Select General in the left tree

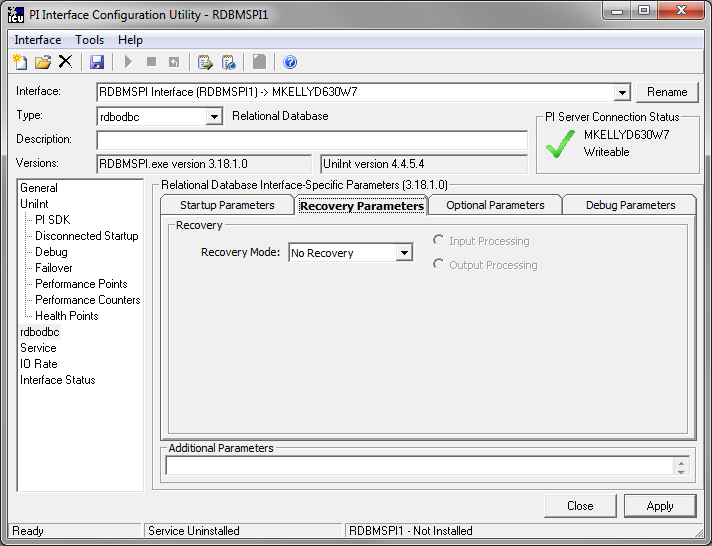tap(39, 188)
